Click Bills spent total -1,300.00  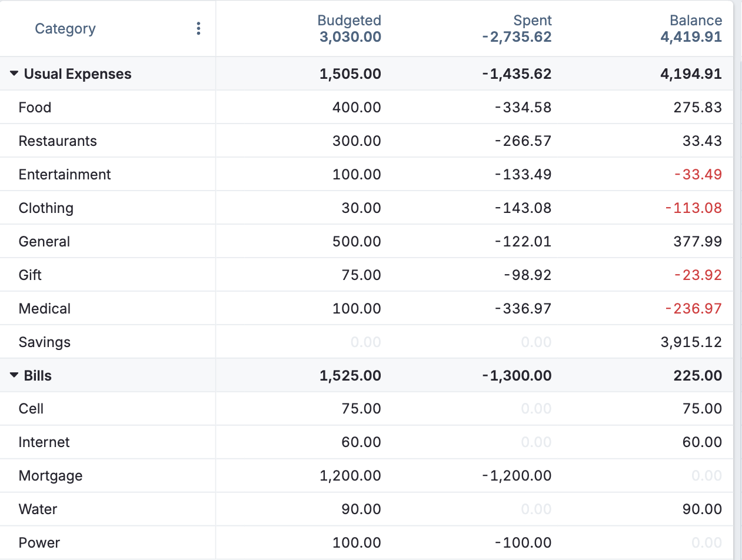pyautogui.click(x=517, y=376)
